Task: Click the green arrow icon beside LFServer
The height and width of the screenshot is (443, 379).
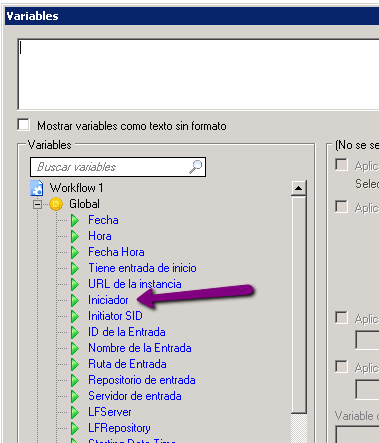Action: [x=75, y=412]
